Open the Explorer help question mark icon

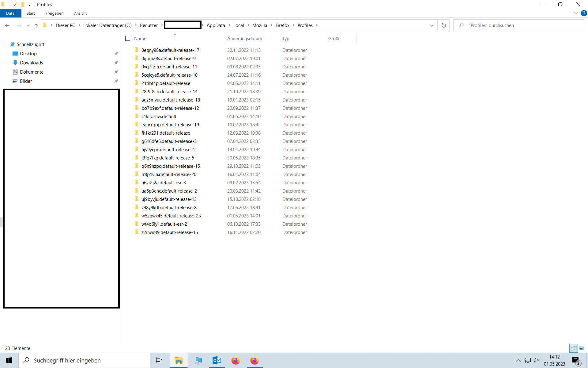[584, 13]
